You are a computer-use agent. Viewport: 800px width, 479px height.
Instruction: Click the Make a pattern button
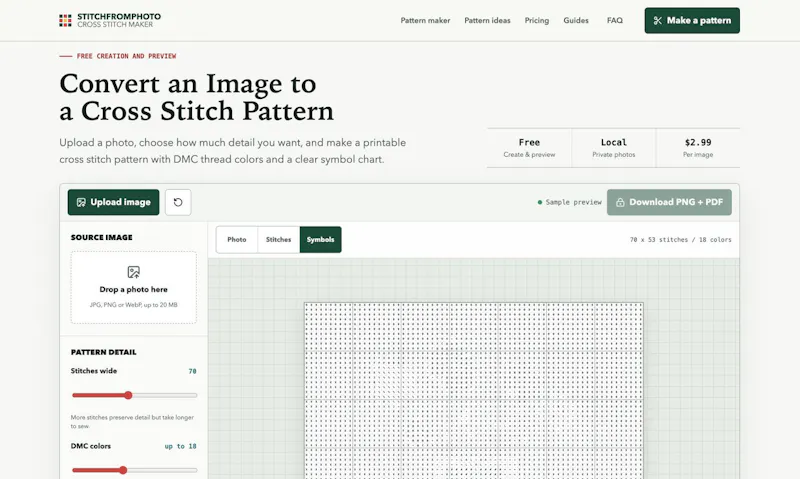692,20
